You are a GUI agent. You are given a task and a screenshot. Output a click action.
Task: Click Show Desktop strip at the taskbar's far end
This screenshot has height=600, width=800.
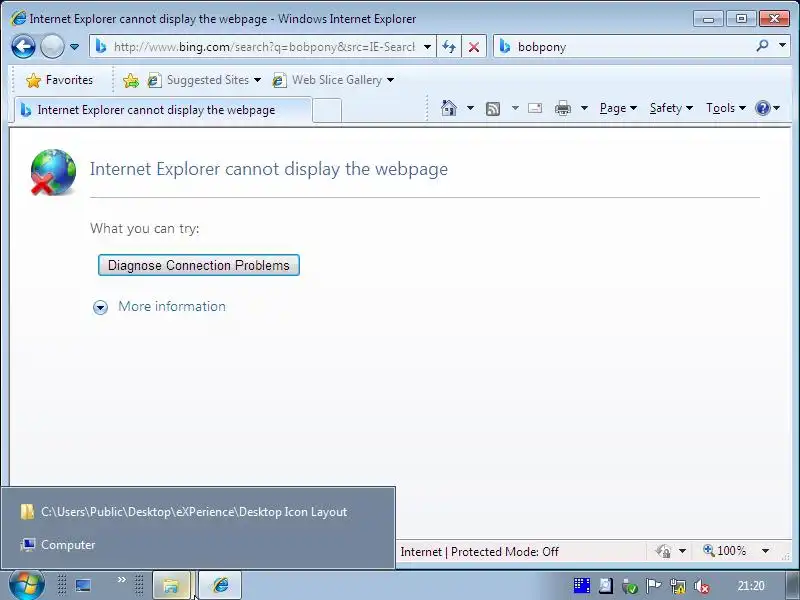[x=792, y=586]
